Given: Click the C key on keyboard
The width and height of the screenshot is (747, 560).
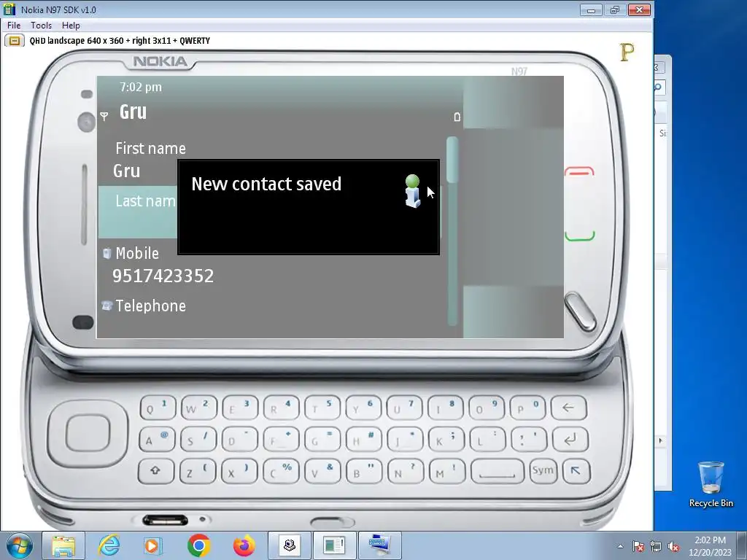Looking at the screenshot, I should [x=281, y=471].
